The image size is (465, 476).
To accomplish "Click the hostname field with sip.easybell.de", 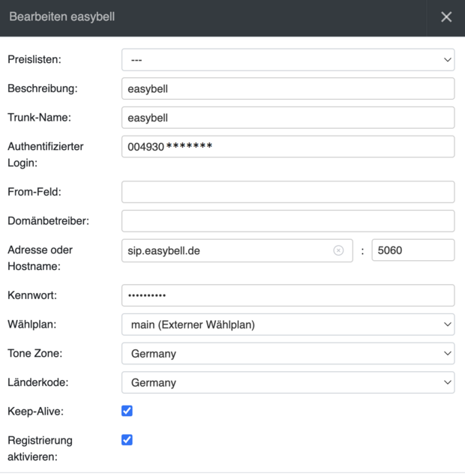I will [x=225, y=250].
